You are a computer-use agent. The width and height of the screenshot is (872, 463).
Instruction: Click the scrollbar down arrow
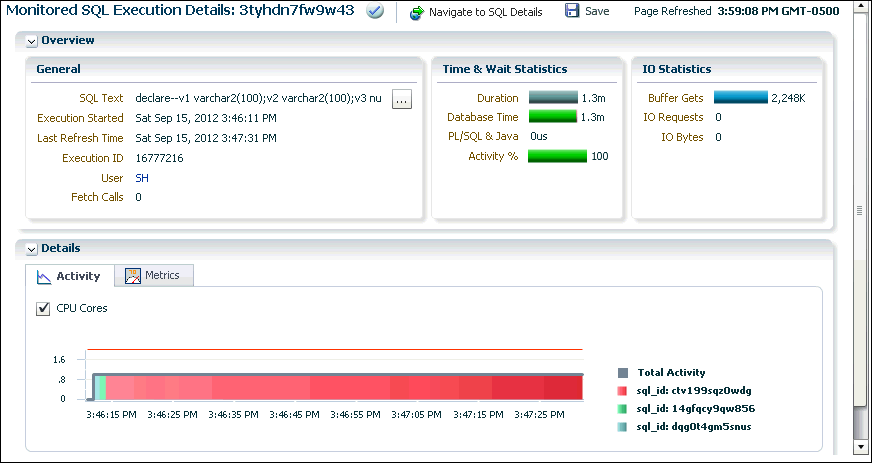(858, 446)
